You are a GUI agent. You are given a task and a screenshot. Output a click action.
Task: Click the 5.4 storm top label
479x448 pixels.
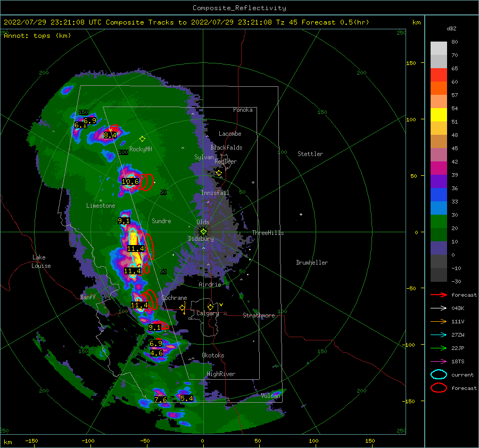[187, 398]
